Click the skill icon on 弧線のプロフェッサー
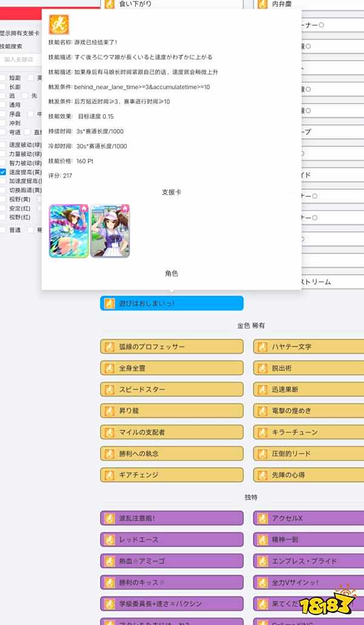This screenshot has height=625, width=364. click(109, 346)
